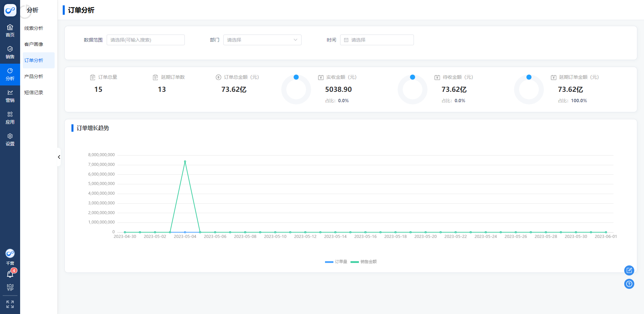
Task: Click the floating edit feedback icon
Action: [x=629, y=270]
